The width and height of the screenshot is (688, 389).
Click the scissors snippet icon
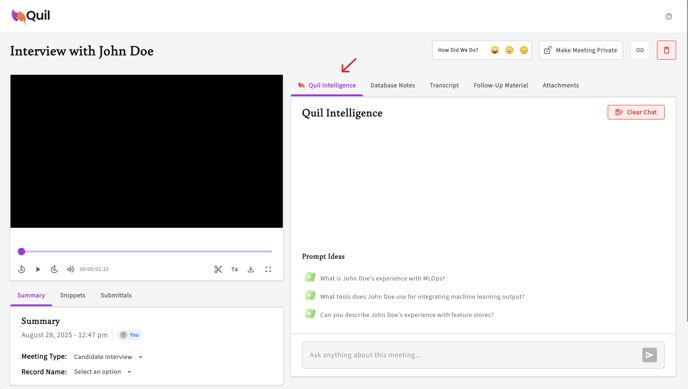pyautogui.click(x=218, y=269)
